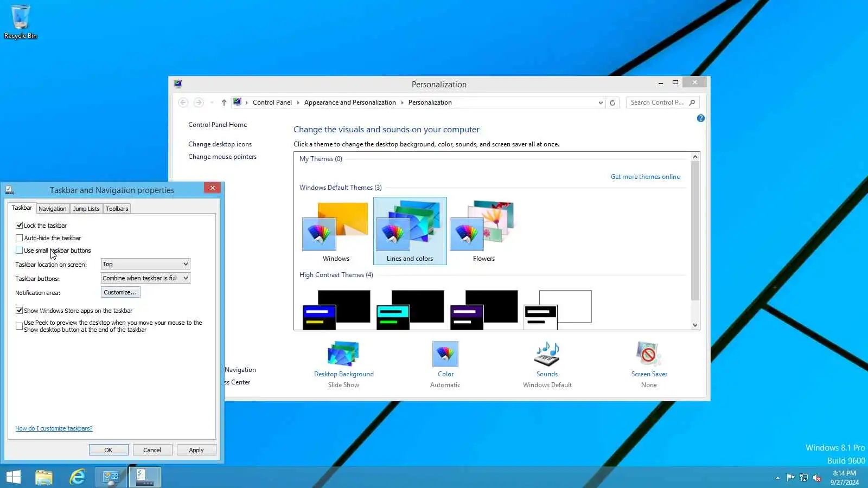Select the purple high contrast theme

483,309
